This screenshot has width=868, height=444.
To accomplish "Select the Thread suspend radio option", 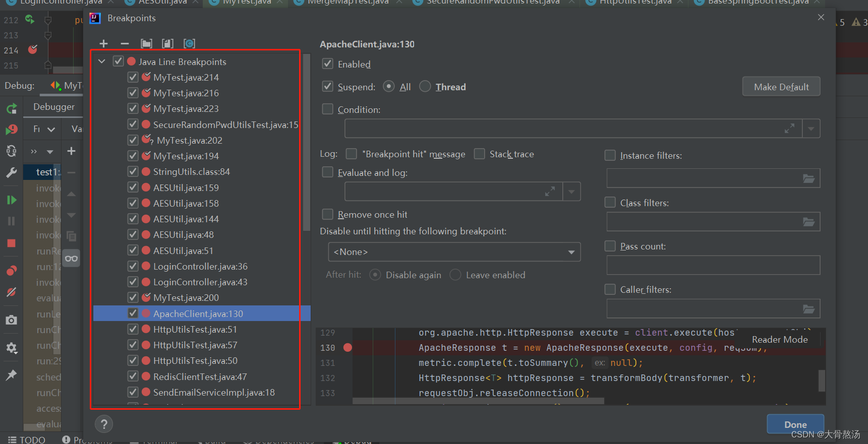I will click(x=425, y=86).
